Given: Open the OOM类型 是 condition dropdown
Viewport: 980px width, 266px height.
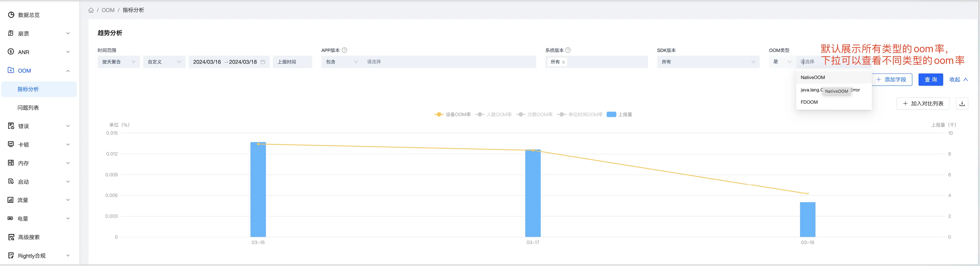Looking at the screenshot, I should pos(782,62).
